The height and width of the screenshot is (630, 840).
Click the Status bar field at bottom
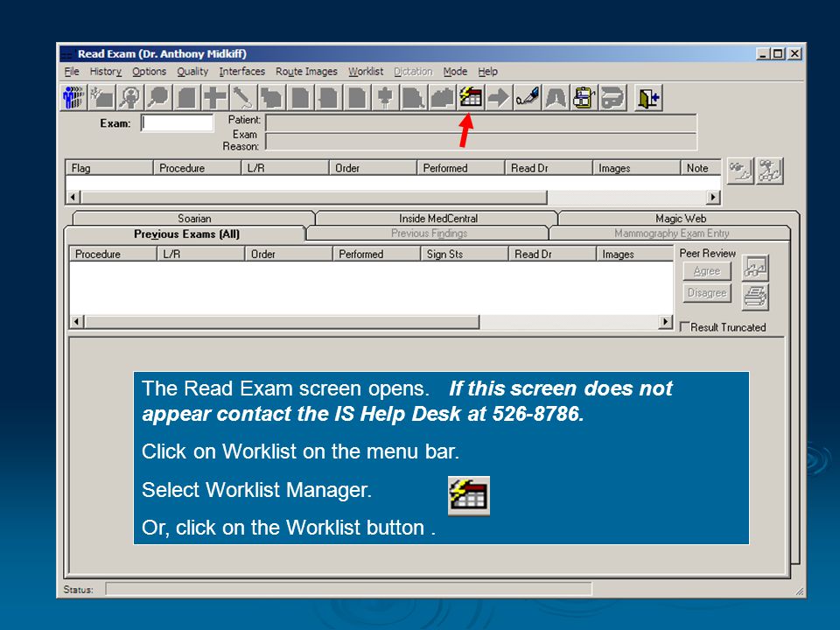click(x=349, y=589)
